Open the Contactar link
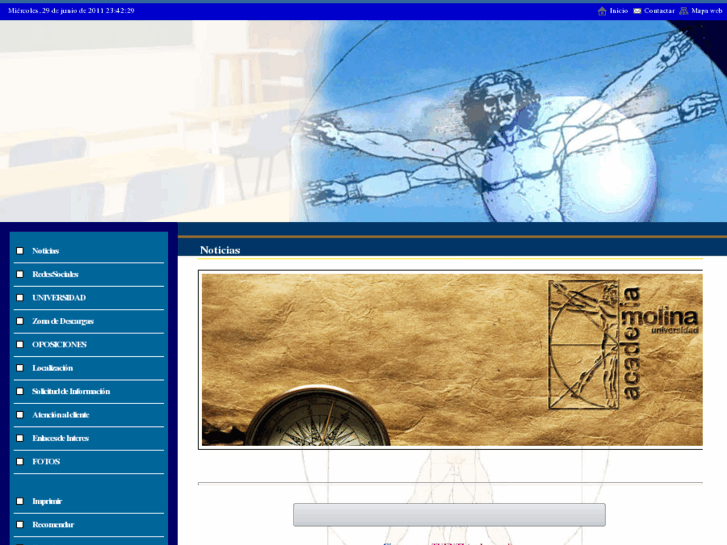 (659, 11)
